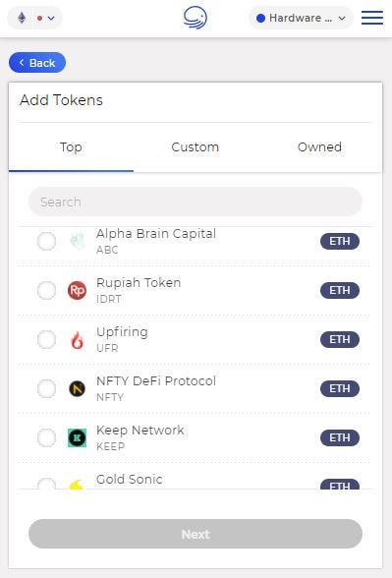Select the Alpha Brain Capital radio button

(x=47, y=241)
